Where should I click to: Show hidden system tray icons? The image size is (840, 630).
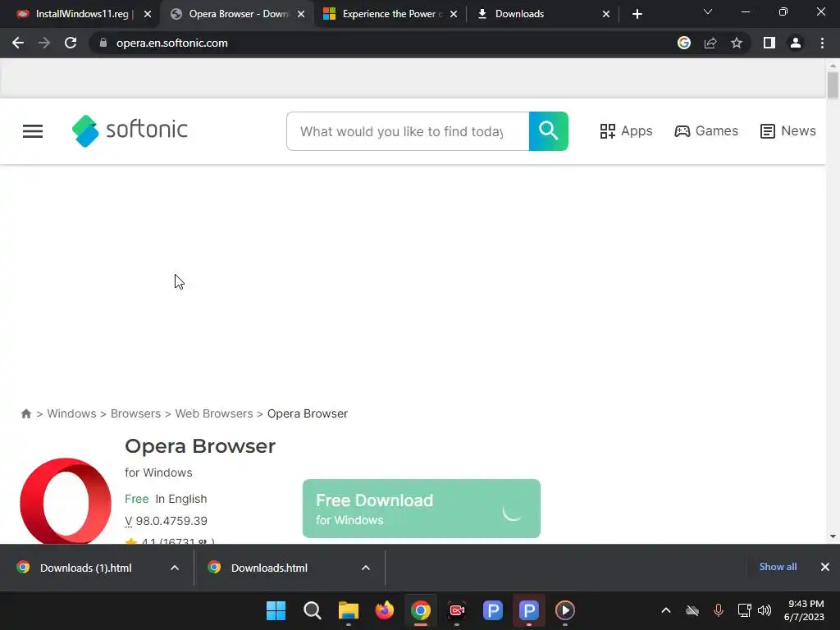pyautogui.click(x=666, y=610)
